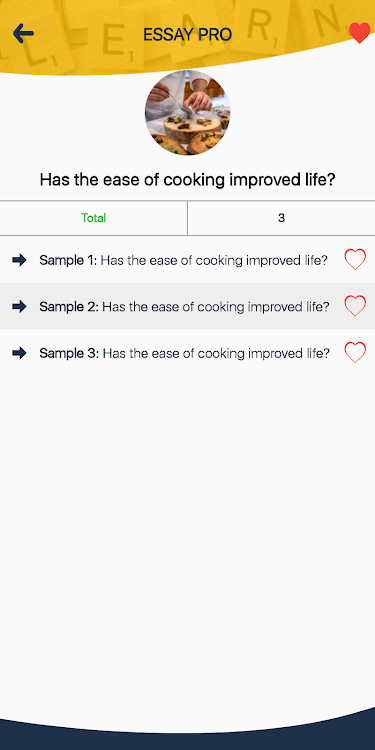Tap the bold Sample 3 label

69,353
